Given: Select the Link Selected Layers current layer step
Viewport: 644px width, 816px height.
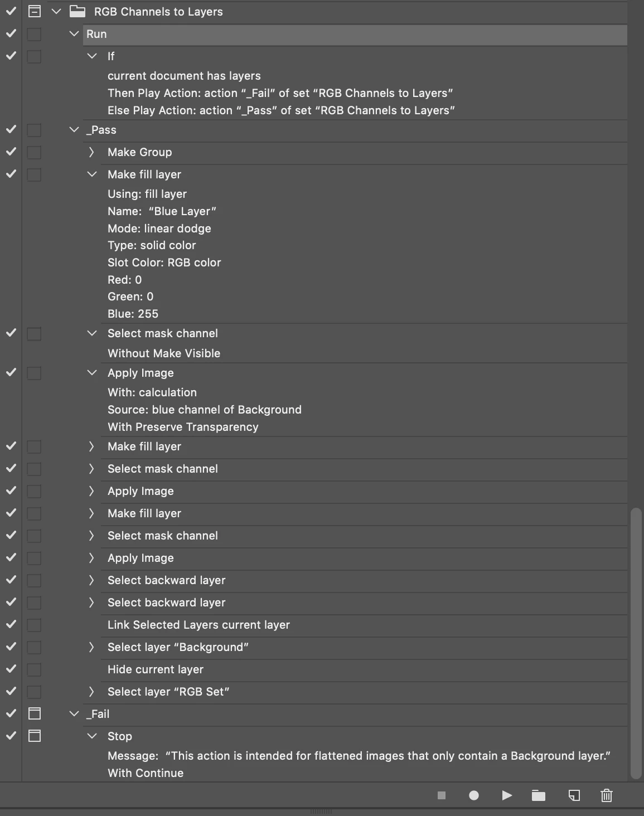Looking at the screenshot, I should (x=364, y=625).
